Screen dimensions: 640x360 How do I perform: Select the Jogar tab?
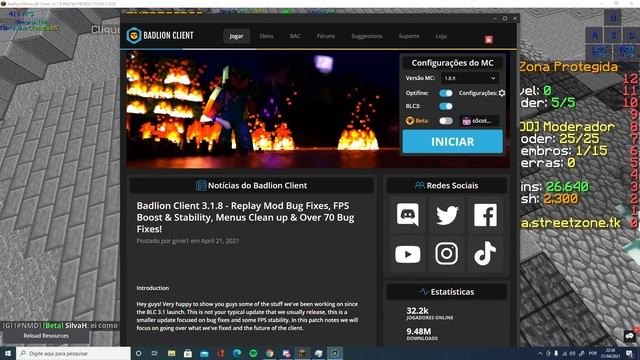[236, 36]
